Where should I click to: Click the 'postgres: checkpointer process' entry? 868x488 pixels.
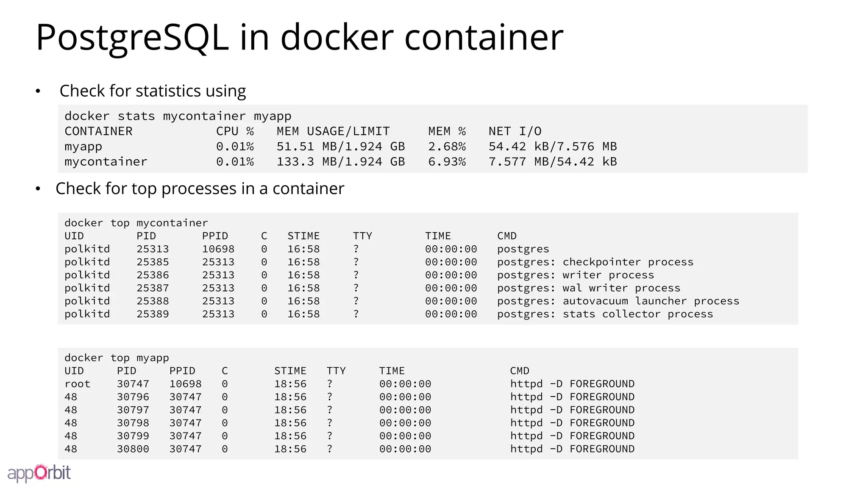click(595, 262)
